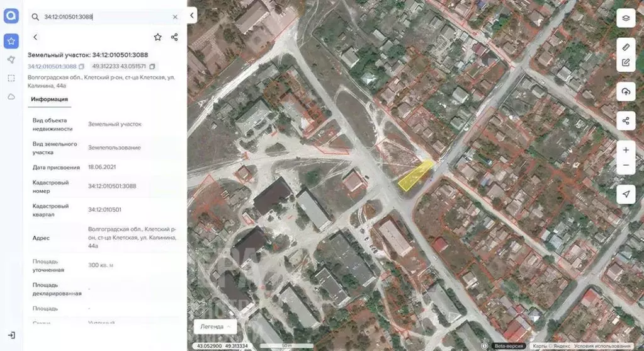Viewport: 644px width, 351px height.
Task: Collapse the left information panel
Action: [192, 16]
